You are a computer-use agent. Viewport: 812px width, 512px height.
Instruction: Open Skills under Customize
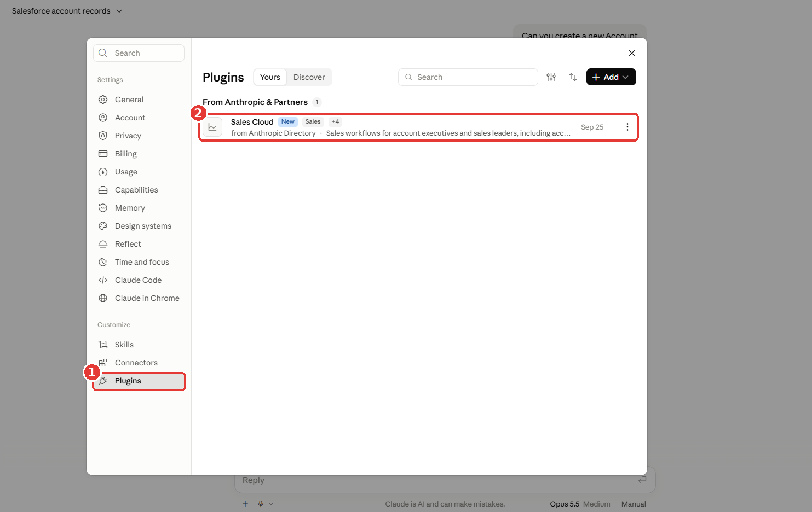tap(139, 345)
